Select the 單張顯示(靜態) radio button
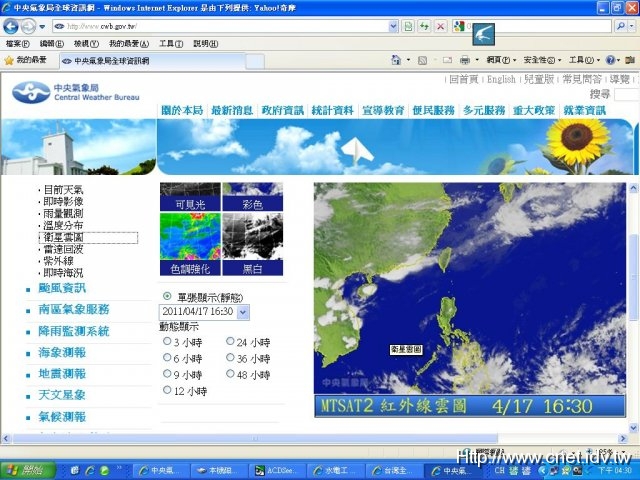The image size is (640, 480). click(x=167, y=297)
